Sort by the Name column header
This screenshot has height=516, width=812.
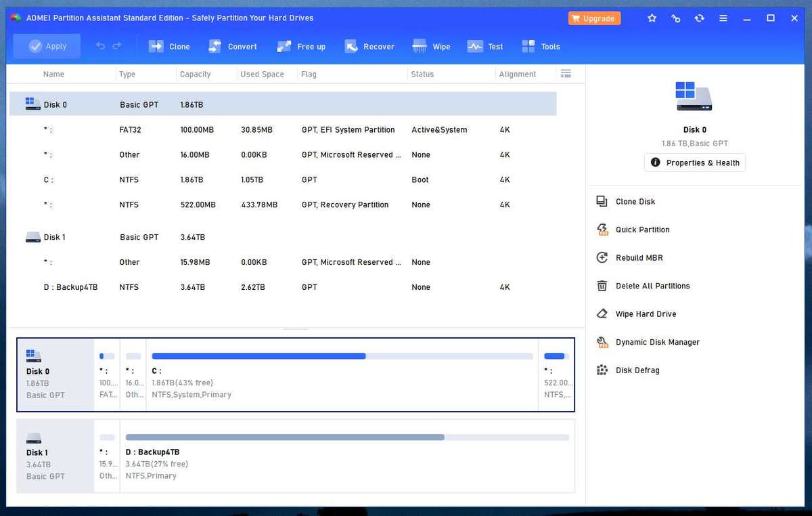[x=53, y=74]
